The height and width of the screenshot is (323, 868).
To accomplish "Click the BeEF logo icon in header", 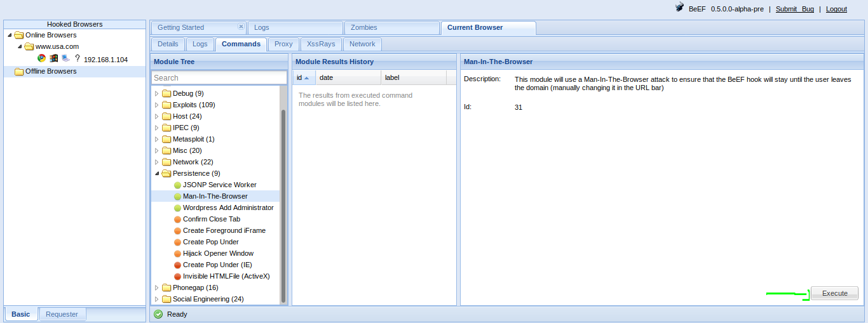I will click(x=679, y=8).
